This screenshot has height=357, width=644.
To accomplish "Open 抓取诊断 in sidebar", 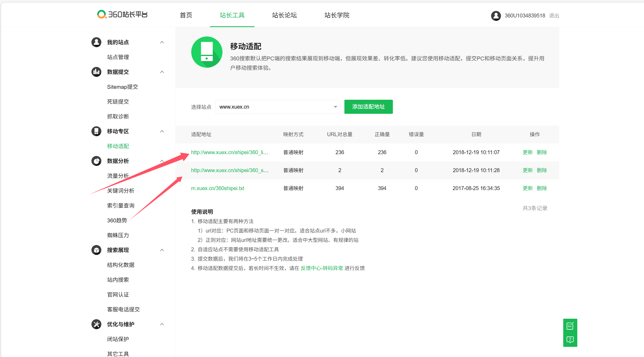I will 118,116.
